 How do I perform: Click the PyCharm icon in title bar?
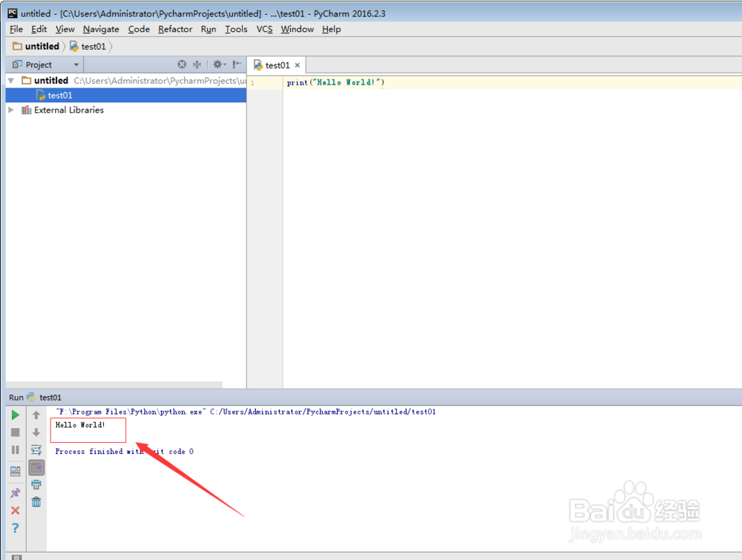tap(13, 13)
